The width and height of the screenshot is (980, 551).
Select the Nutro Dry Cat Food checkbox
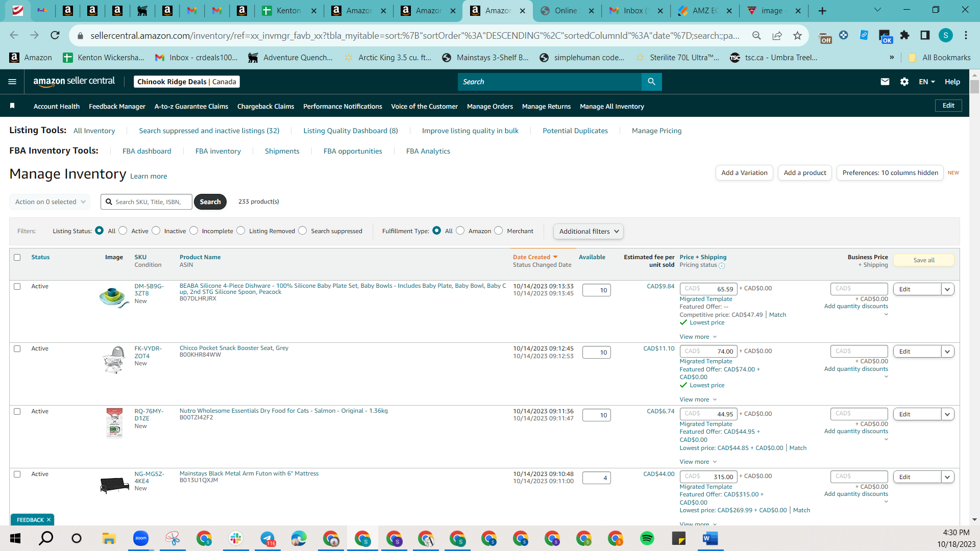tap(17, 411)
